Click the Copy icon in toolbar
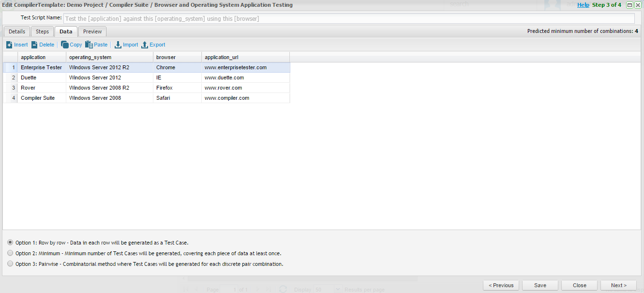The height and width of the screenshot is (293, 644). point(65,45)
